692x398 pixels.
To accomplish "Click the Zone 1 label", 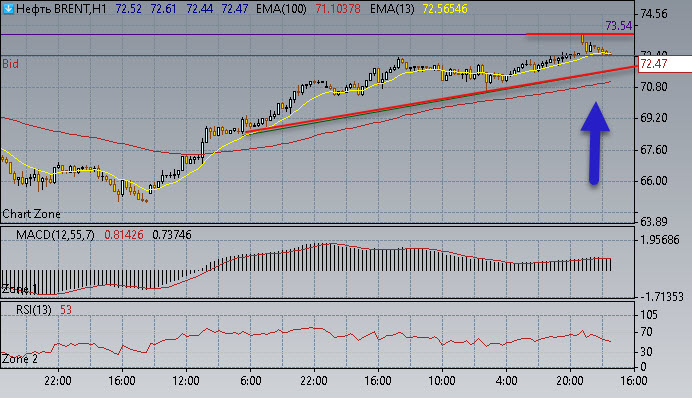I will click(20, 289).
